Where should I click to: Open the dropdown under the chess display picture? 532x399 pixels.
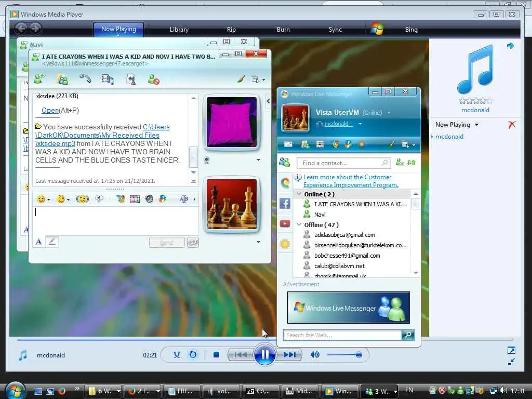tap(258, 242)
